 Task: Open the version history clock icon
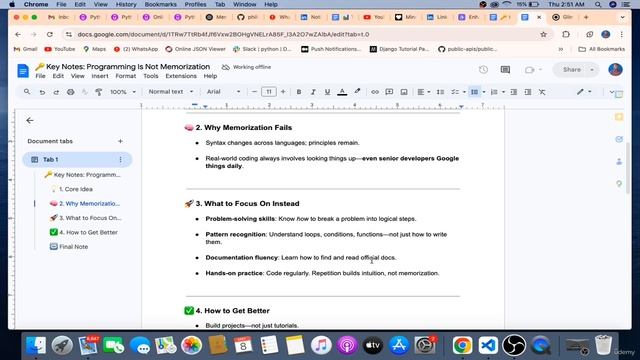coord(483,70)
